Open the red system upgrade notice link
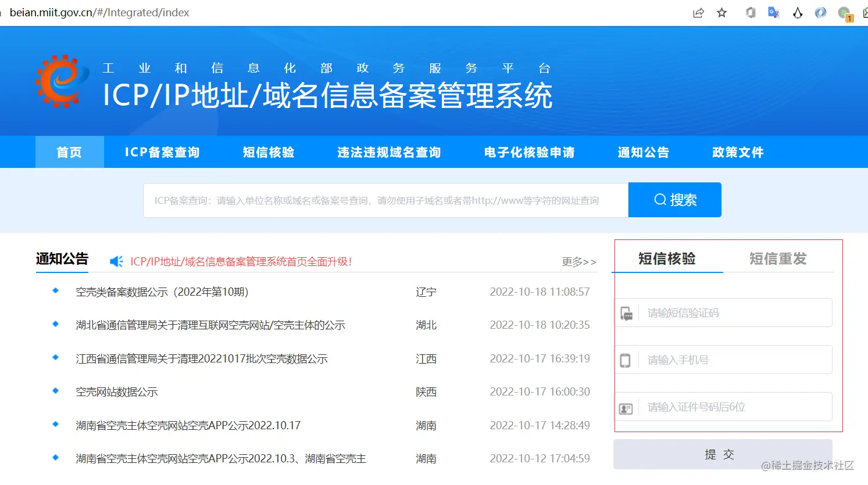The height and width of the screenshot is (485, 868). [241, 261]
